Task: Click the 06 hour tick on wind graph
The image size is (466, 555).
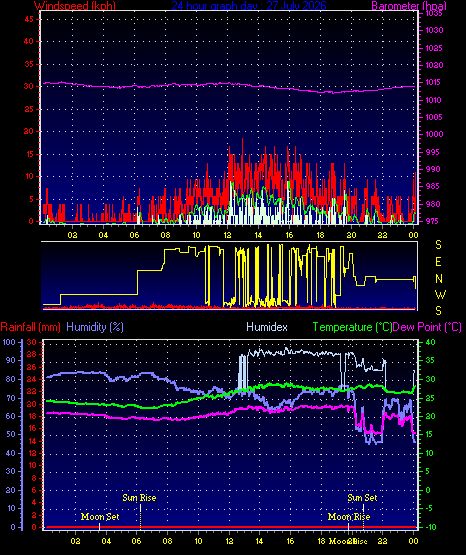Action: 134,235
